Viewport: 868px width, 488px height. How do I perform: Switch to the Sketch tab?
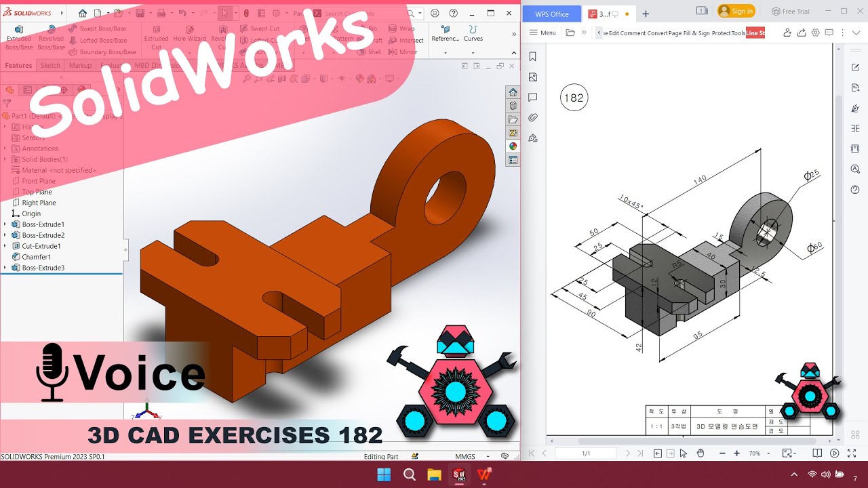(50, 66)
